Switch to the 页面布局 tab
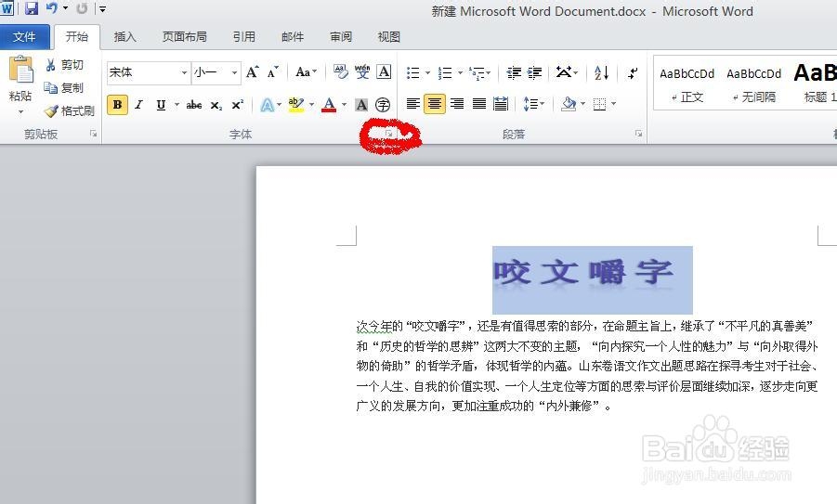The width and height of the screenshot is (837, 504). click(x=184, y=37)
